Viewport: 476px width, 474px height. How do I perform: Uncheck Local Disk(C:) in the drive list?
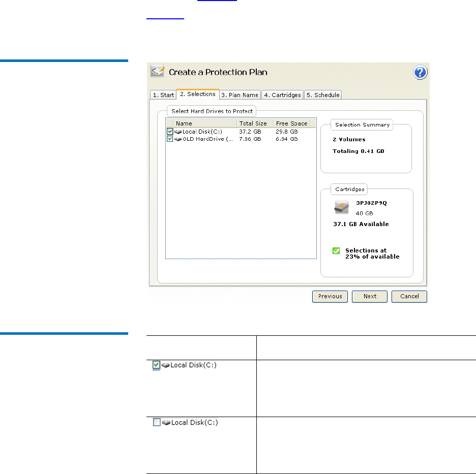(170, 132)
